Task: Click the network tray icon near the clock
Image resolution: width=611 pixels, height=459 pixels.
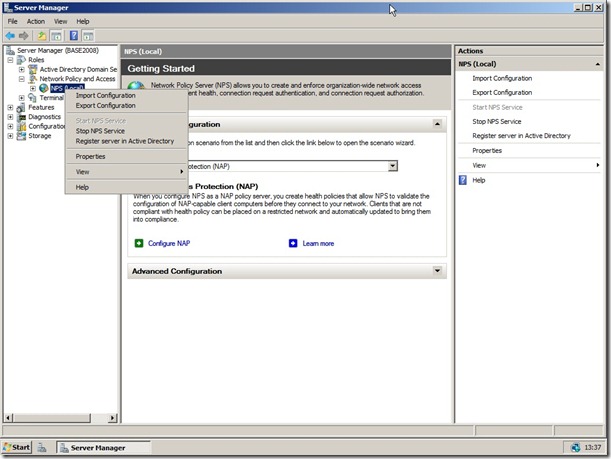Action: tap(575, 447)
